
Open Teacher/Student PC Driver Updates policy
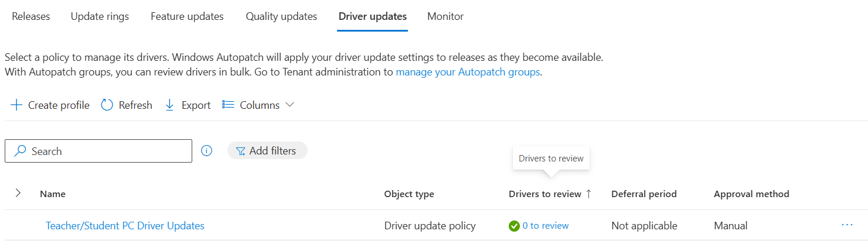pos(125,226)
